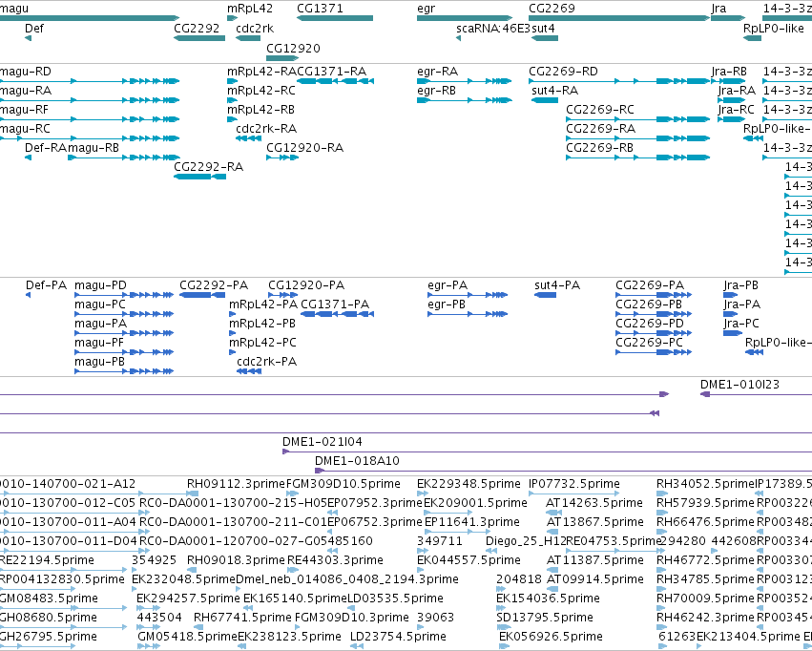Select the egr gene label
The height and width of the screenshot is (651, 812).
click(427, 9)
